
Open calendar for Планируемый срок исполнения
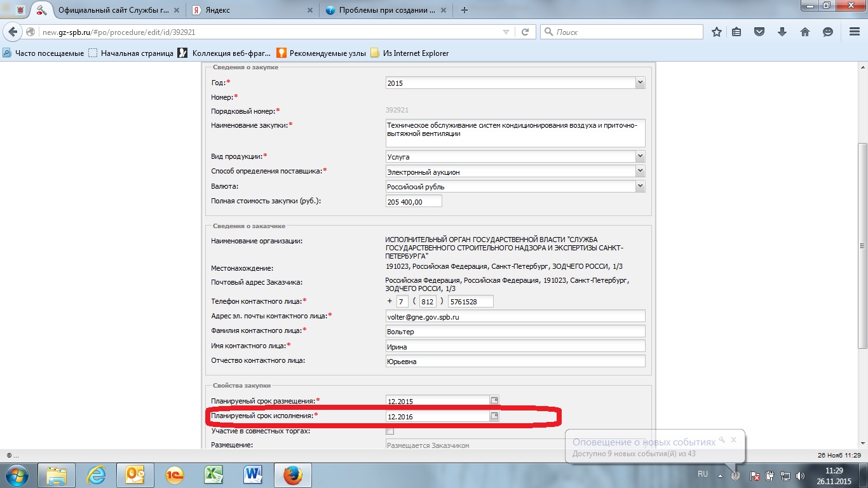tap(494, 416)
